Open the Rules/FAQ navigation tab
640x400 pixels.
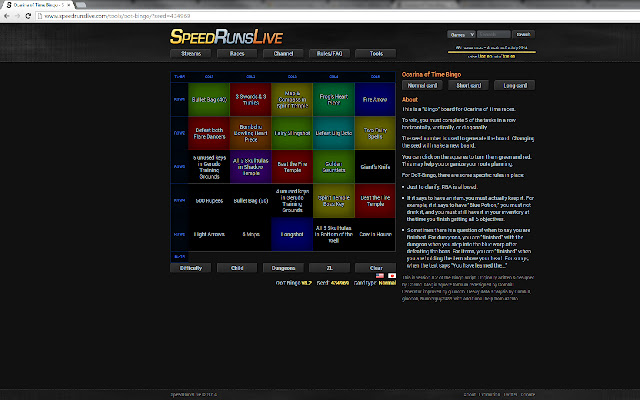pyautogui.click(x=329, y=53)
